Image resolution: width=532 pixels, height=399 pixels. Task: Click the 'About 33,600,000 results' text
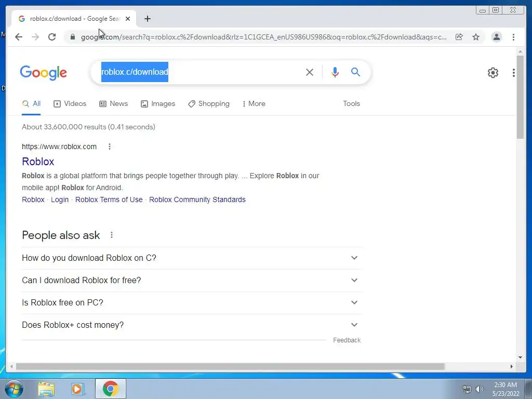tap(88, 127)
